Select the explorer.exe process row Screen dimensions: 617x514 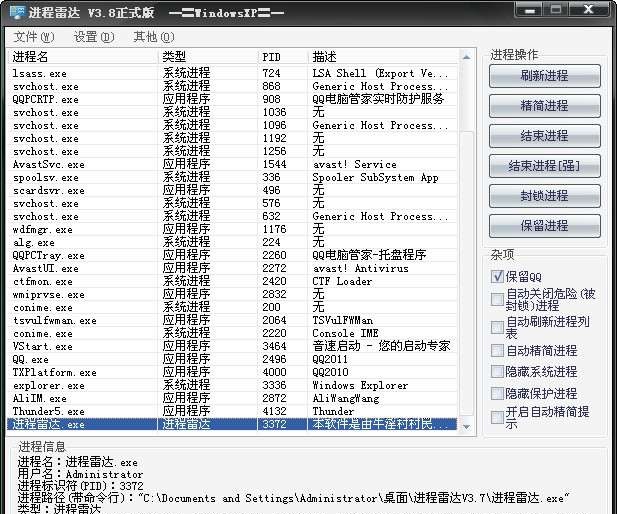click(x=232, y=385)
